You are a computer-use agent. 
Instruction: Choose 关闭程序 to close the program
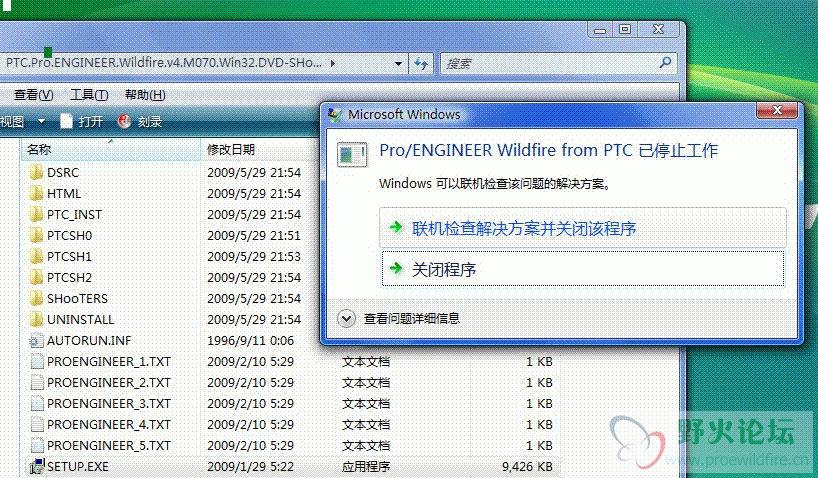click(583, 269)
